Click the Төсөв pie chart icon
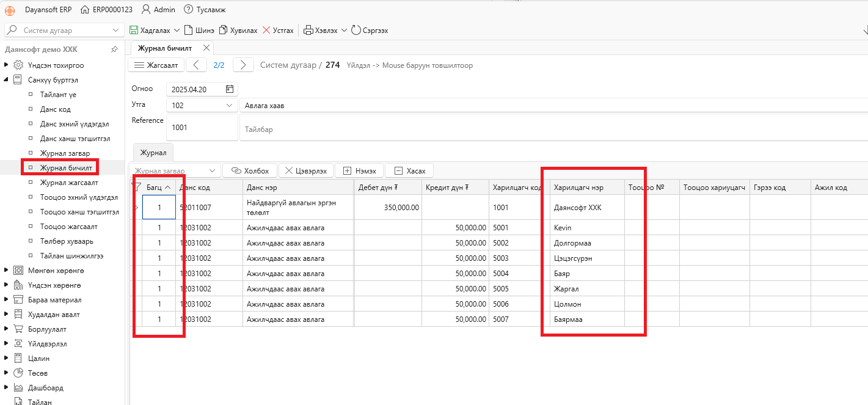This screenshot has width=868, height=405. pos(19,373)
